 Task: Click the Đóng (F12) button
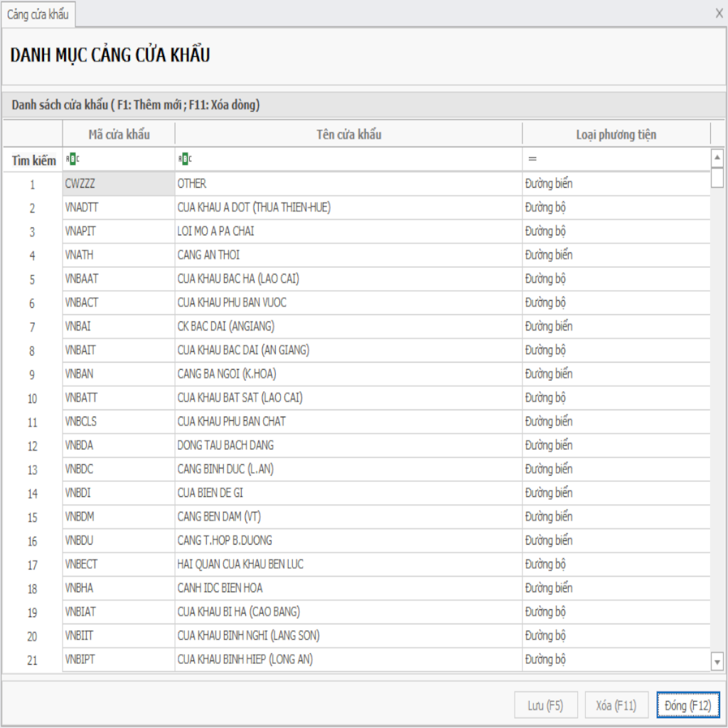[x=687, y=705]
